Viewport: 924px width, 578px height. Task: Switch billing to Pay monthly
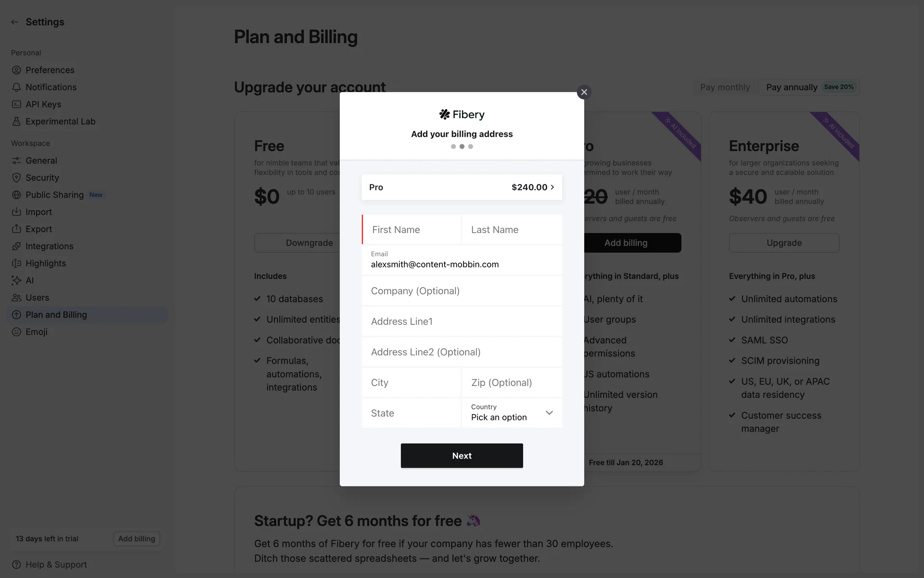tap(725, 87)
